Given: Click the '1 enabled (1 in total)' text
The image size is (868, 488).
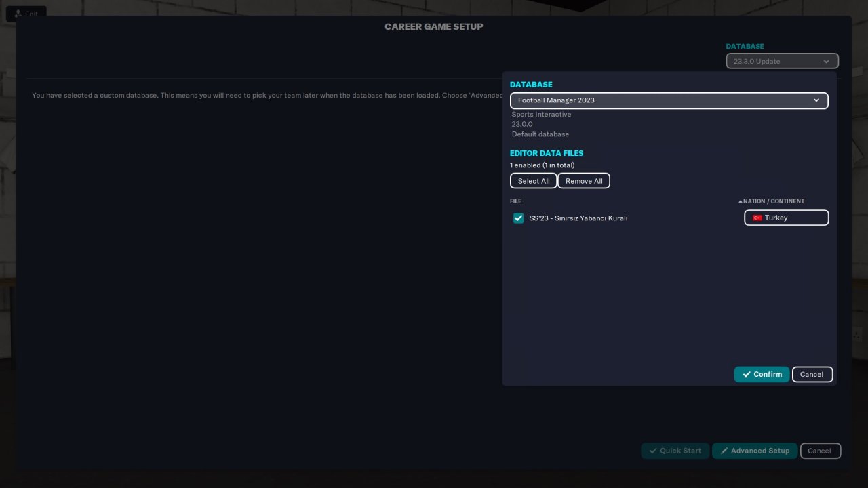Looking at the screenshot, I should 542,165.
